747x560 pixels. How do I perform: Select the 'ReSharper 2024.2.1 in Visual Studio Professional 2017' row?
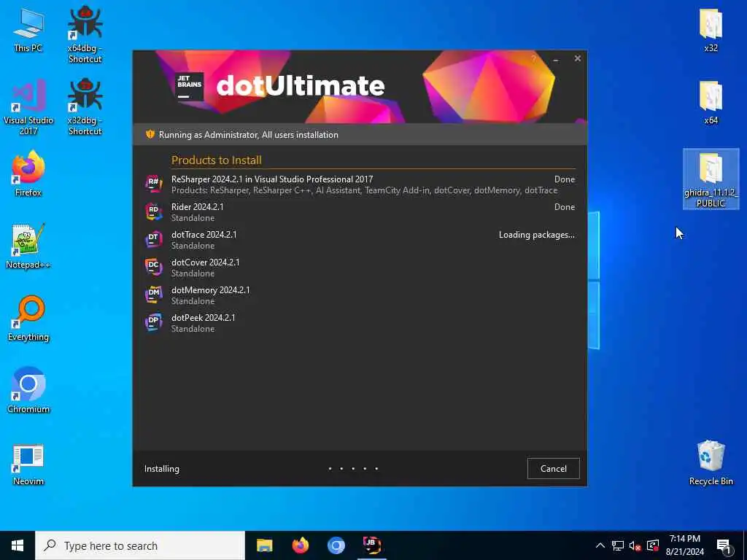pos(360,184)
